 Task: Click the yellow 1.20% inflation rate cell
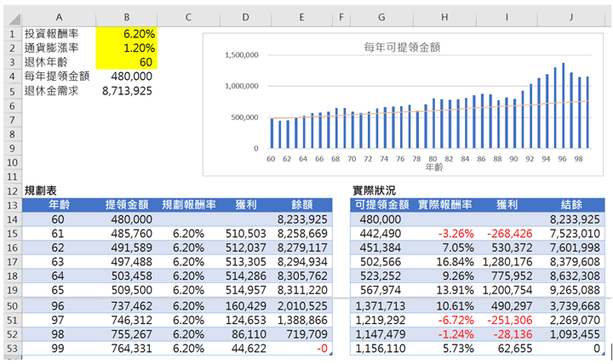[x=127, y=48]
